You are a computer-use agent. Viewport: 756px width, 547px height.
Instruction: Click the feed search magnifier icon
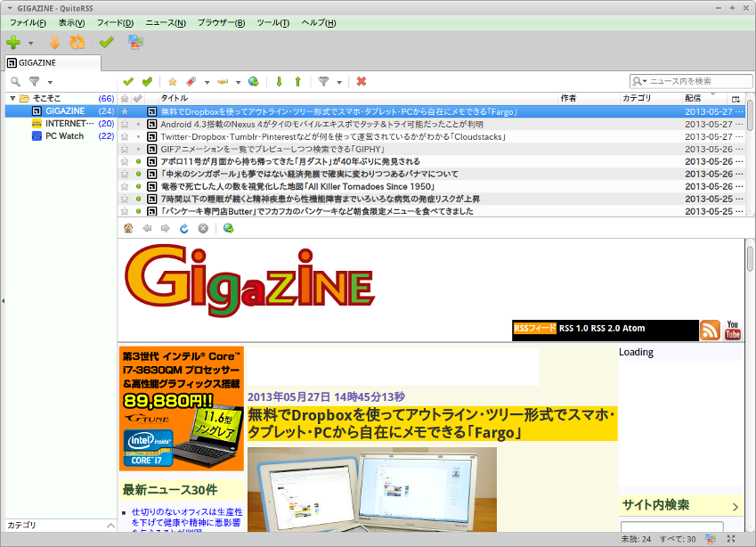[15, 82]
